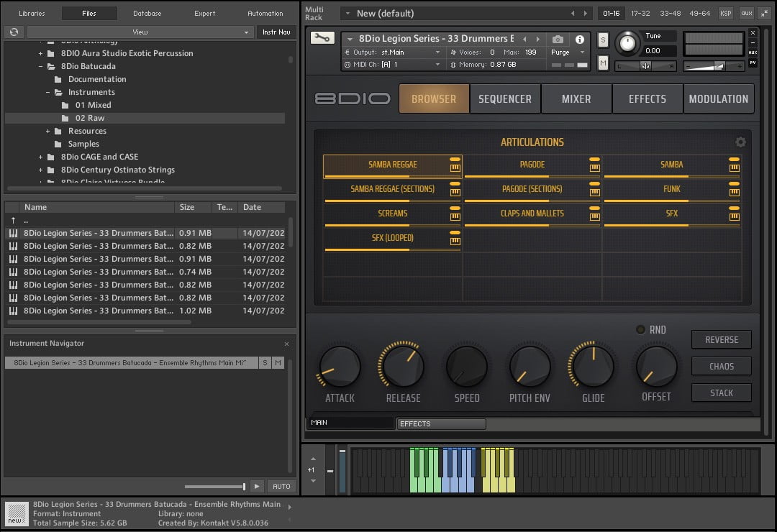Click previous instrument arrow in header
Viewport: 777px width, 532px height.
tap(524, 39)
